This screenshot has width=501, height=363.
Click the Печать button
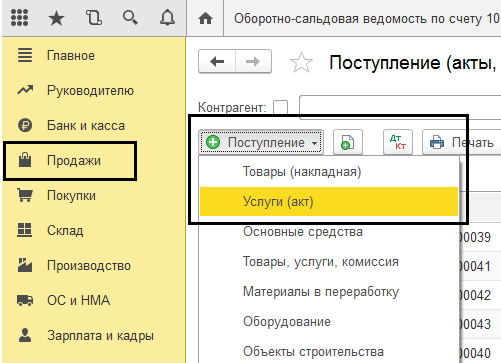[462, 142]
